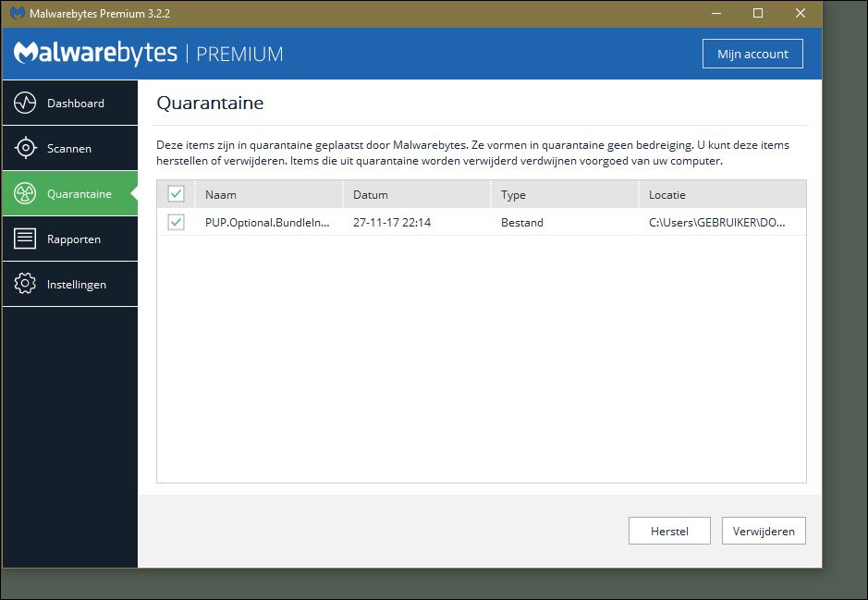Click the date 27-11-17 22:14
Viewport: 868px width, 600px height.
(x=392, y=223)
